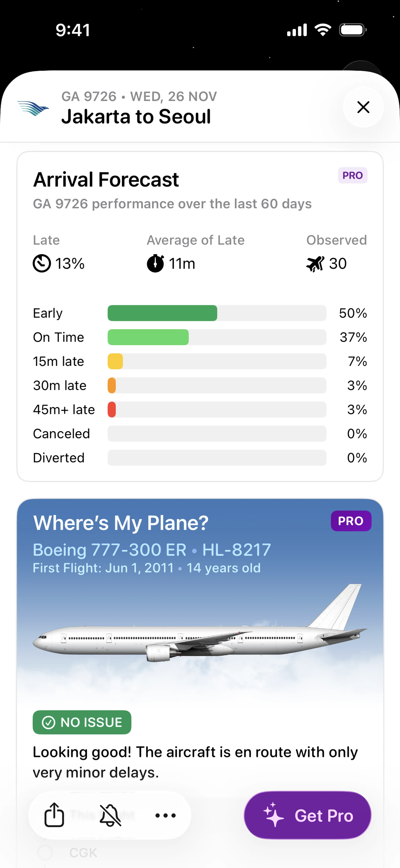Tap the battery indicator in status bar

pos(352,30)
